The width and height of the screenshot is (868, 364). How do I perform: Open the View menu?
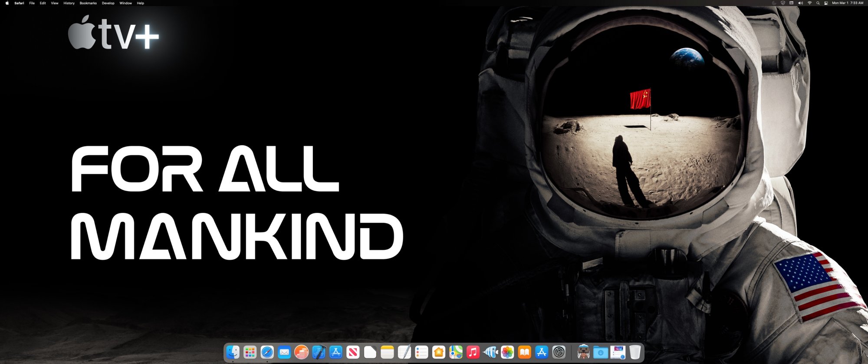[x=55, y=3]
